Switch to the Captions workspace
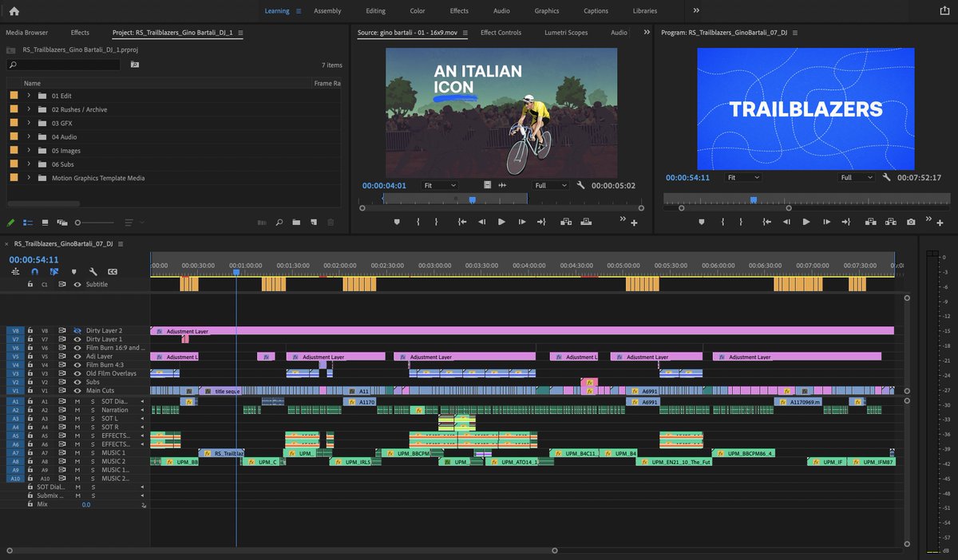 tap(596, 10)
